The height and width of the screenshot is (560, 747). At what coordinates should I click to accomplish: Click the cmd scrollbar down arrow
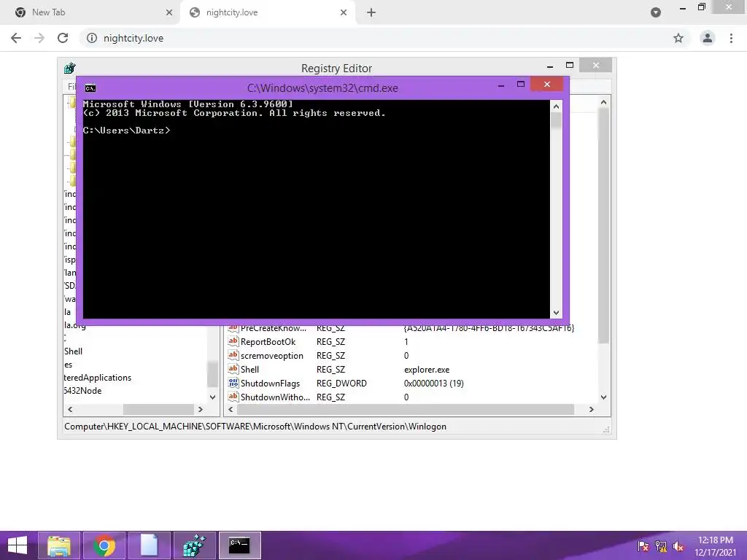tap(556, 313)
